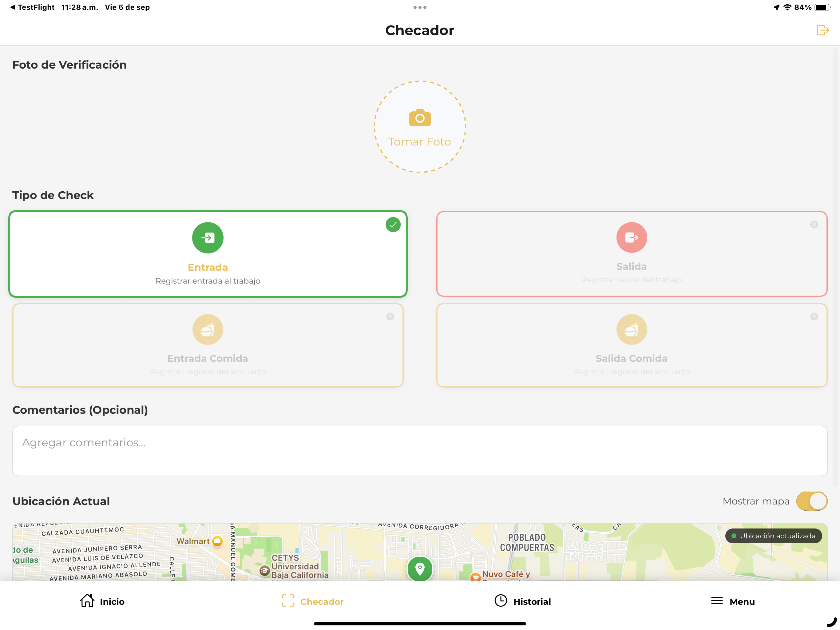Choose the Salida check type title
The image size is (840, 630).
pyautogui.click(x=632, y=266)
